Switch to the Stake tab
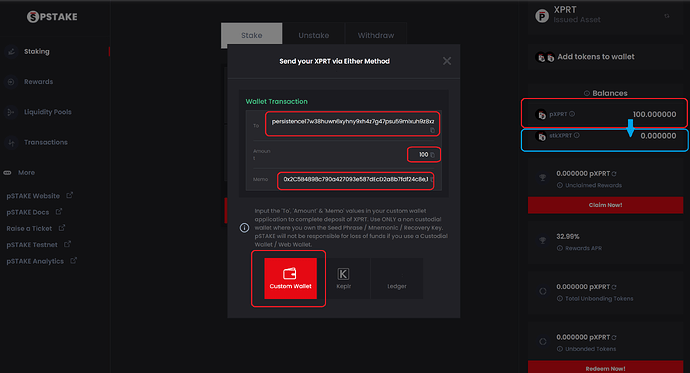The height and width of the screenshot is (373, 690). tap(252, 35)
